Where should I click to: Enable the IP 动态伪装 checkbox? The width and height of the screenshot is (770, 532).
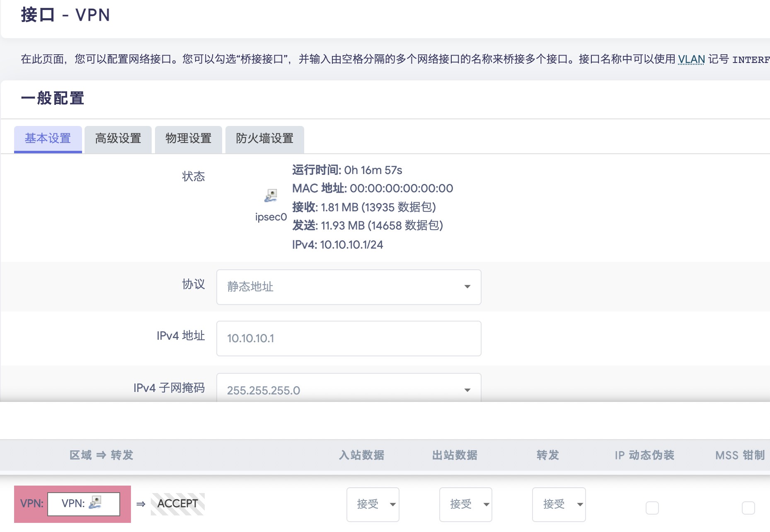(x=652, y=508)
